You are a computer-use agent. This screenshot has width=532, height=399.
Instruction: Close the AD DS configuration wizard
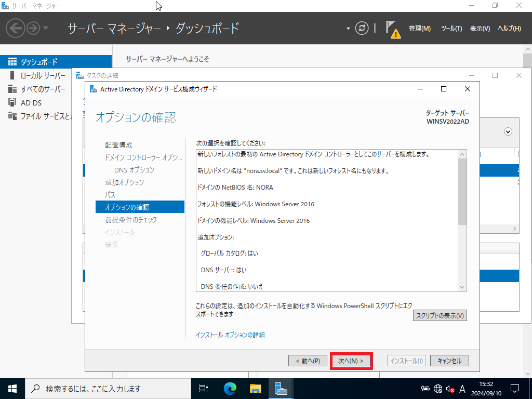(468, 89)
